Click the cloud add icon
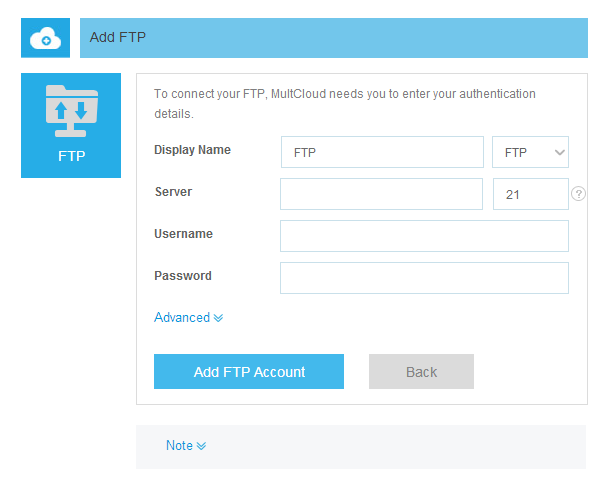 (45, 38)
